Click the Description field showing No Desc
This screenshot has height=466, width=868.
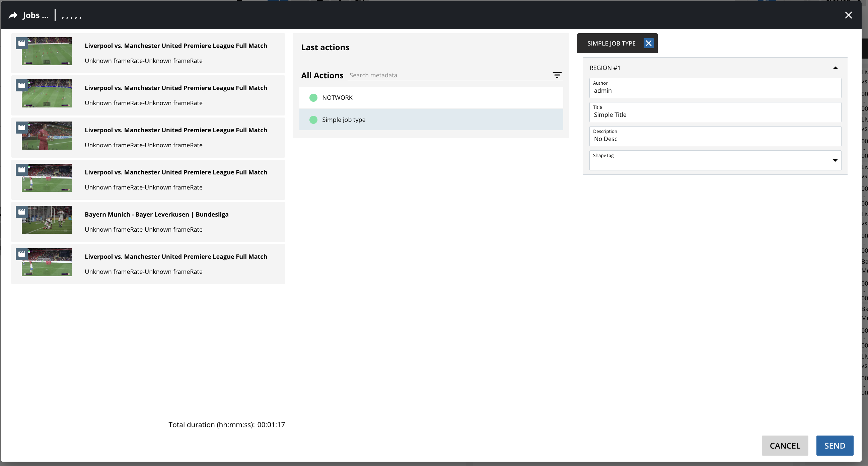pos(715,139)
